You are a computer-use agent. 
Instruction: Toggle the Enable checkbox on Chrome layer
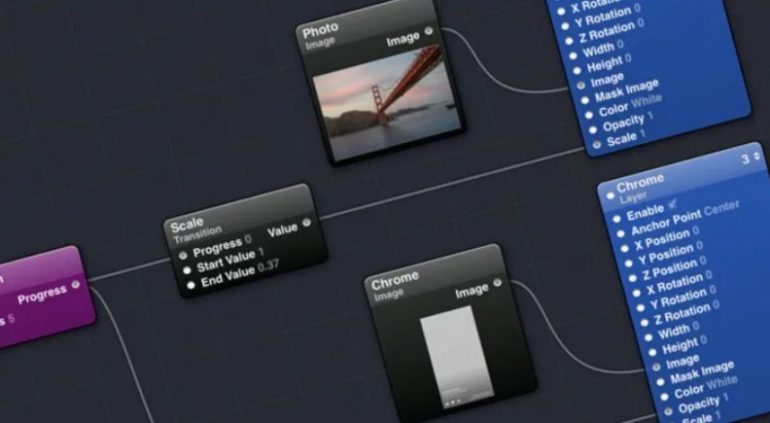(672, 203)
